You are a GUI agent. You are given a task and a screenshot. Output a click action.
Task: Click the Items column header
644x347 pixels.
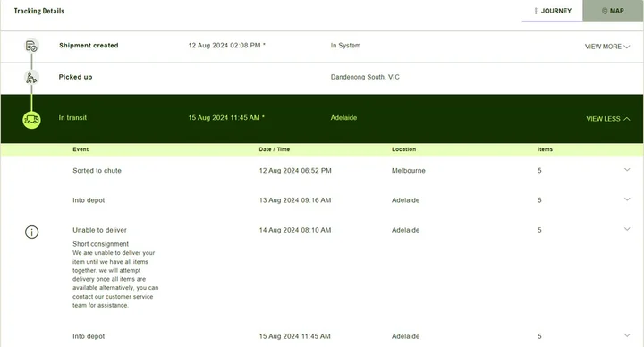[545, 149]
